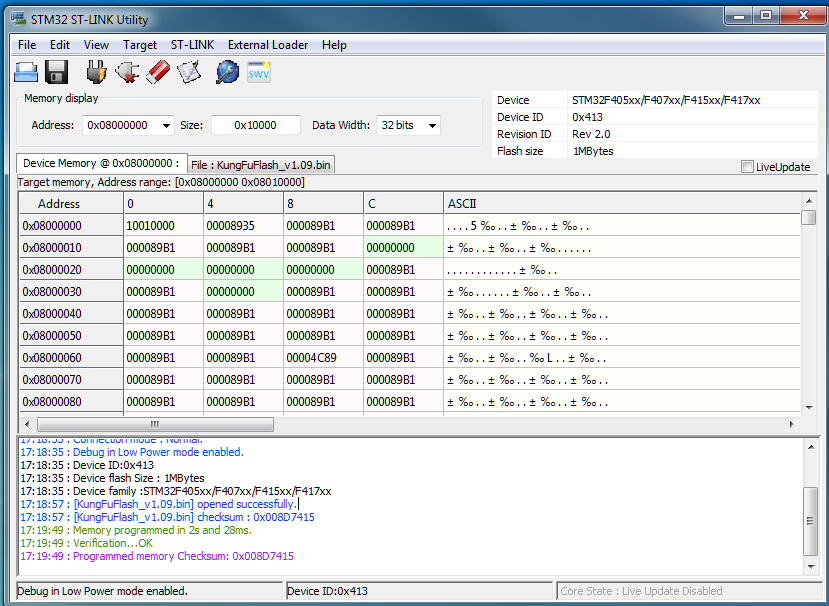829x606 pixels.
Task: Click the memory grid vertical scrollbar thumb
Action: coord(809,217)
